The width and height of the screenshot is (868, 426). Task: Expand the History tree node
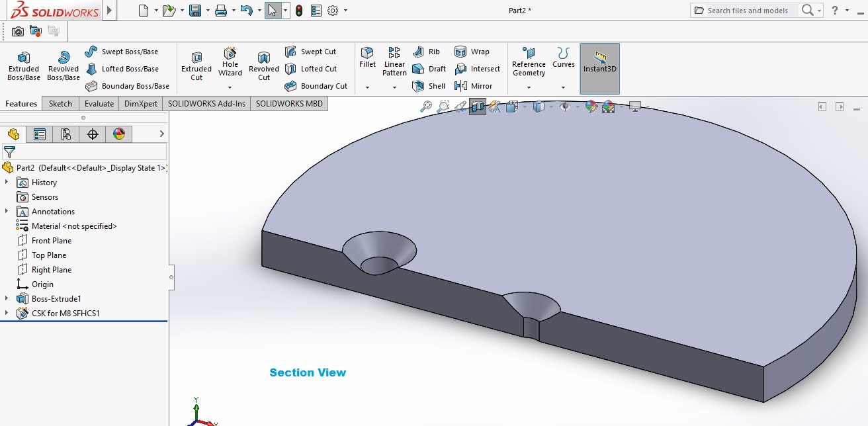pyautogui.click(x=7, y=182)
